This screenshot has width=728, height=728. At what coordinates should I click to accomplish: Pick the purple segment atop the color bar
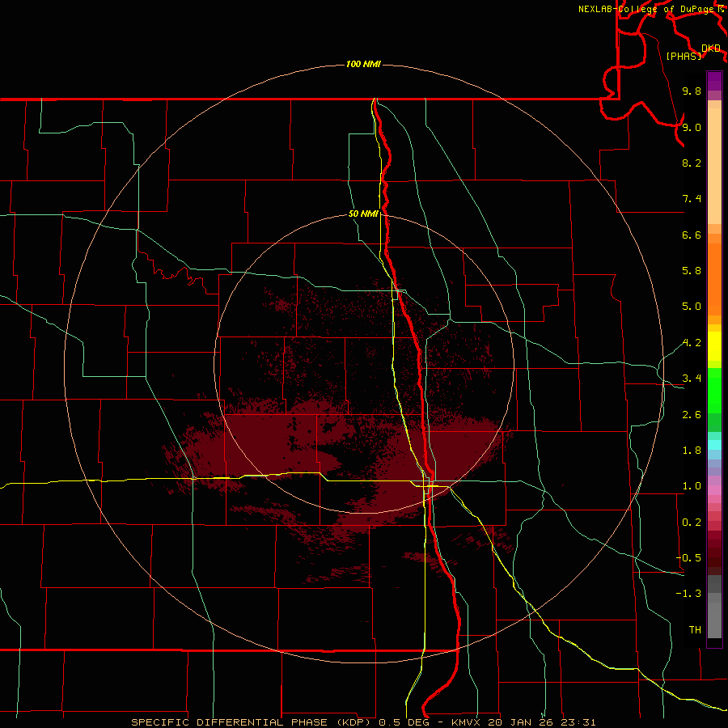tap(714, 81)
